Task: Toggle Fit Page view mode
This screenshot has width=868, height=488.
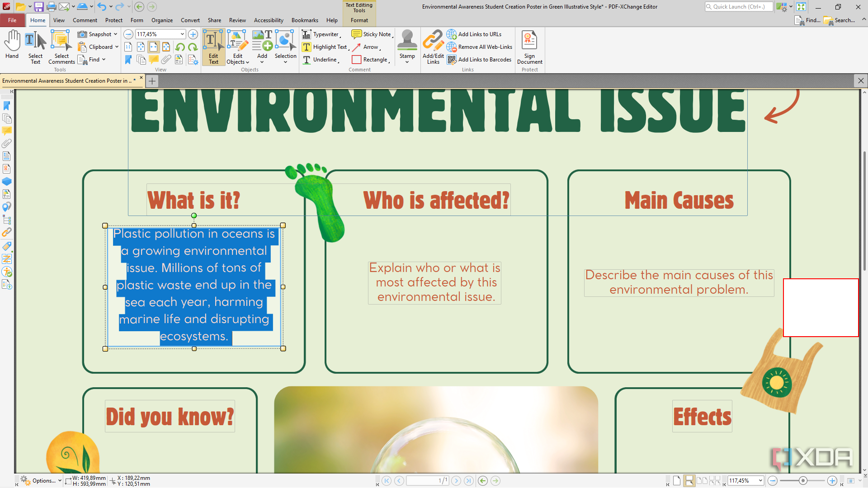Action: click(x=141, y=47)
